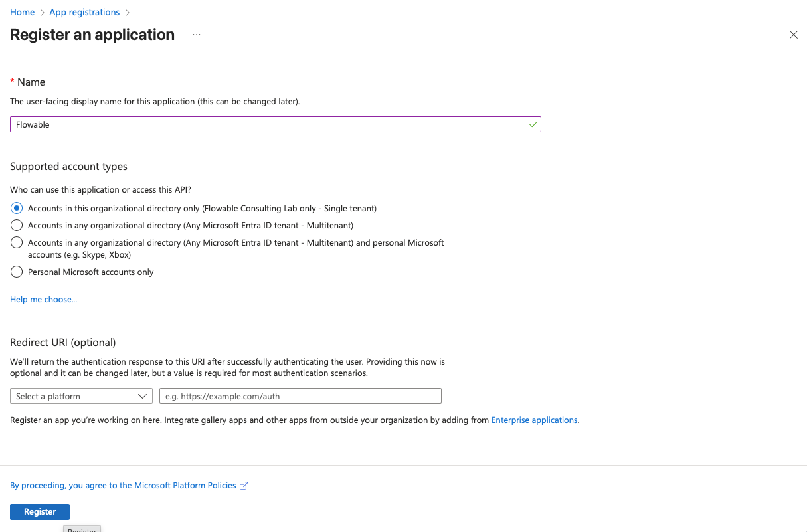Select Multitenant and personal Microsoft accounts radio
Screen dimensions: 807x532
[x=17, y=242]
